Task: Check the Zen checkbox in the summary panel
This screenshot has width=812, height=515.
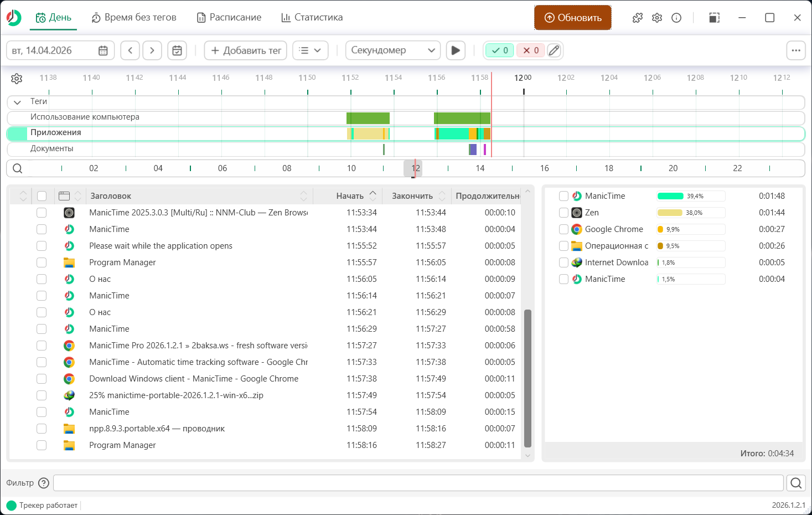Action: [x=563, y=213]
